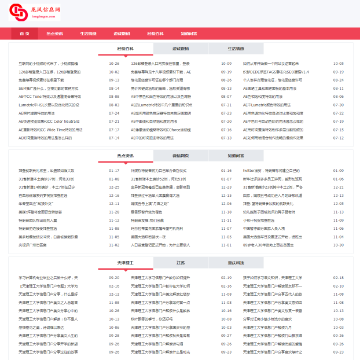Switch to the middle gray tab of the top section
This screenshot has height=360, width=360.
pos(181,49)
